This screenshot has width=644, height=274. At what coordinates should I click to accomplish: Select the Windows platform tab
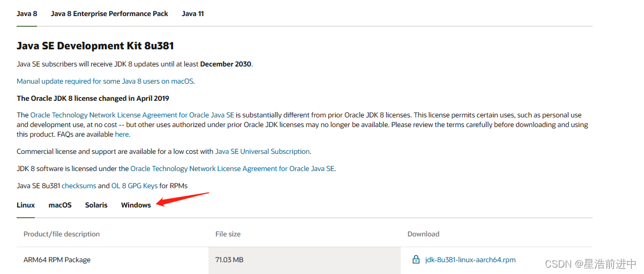pos(136,205)
